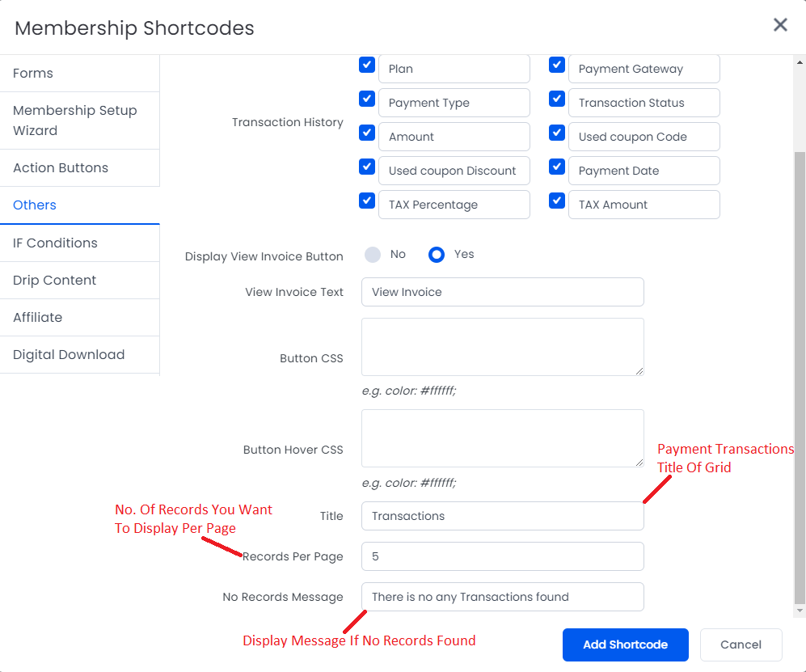
Task: Click the View Invoice Text field
Action: coord(502,292)
